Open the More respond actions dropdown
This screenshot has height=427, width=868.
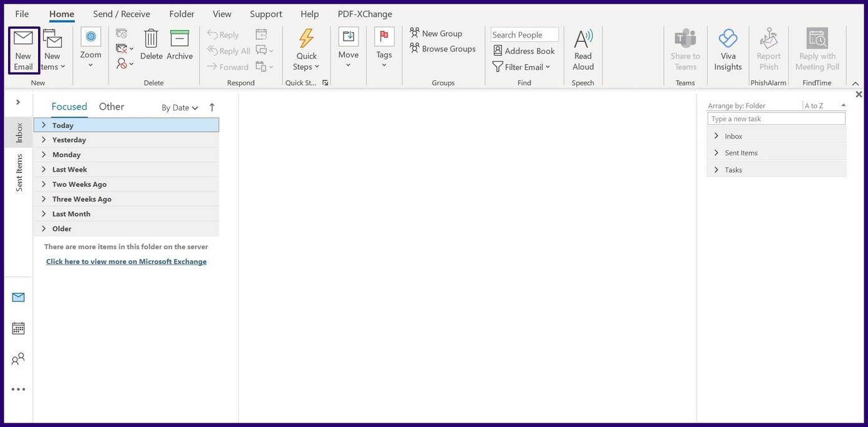264,66
